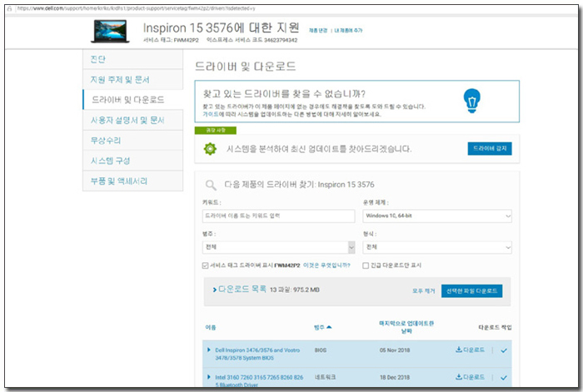
Task: Open the category (범주) dropdown set to 전체
Action: (x=278, y=247)
